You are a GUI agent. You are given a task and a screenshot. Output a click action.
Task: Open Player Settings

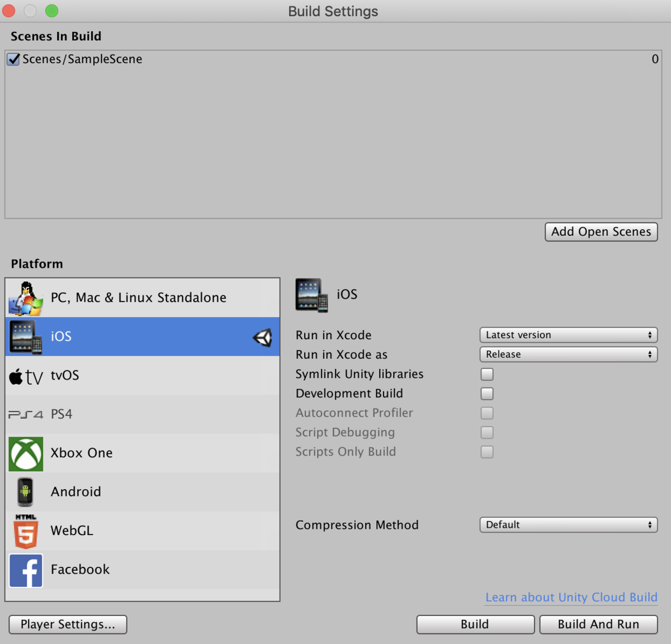pyautogui.click(x=68, y=624)
